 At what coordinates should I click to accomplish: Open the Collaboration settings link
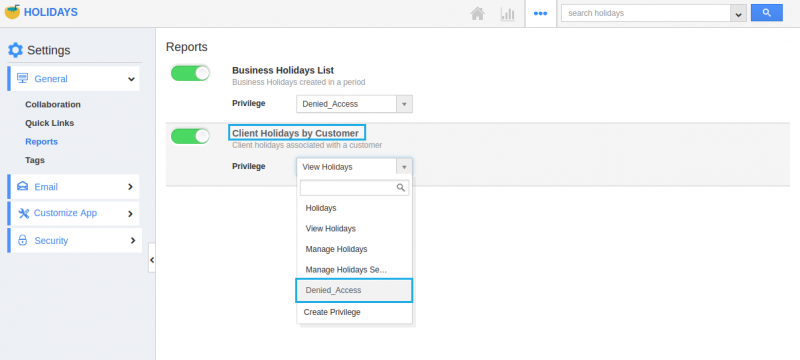(53, 105)
